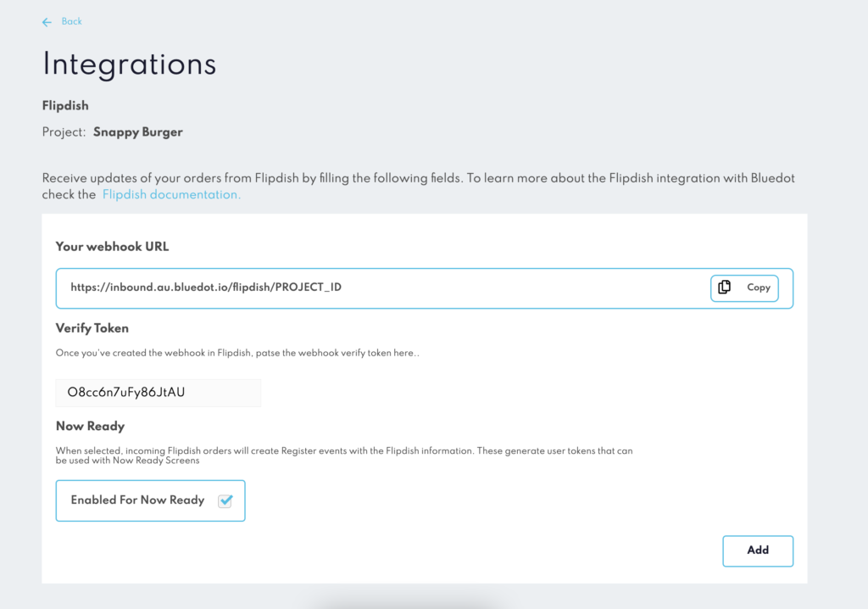Click the 'When selected, incoming Flipdish orders' description
The width and height of the screenshot is (868, 609).
[x=344, y=455]
